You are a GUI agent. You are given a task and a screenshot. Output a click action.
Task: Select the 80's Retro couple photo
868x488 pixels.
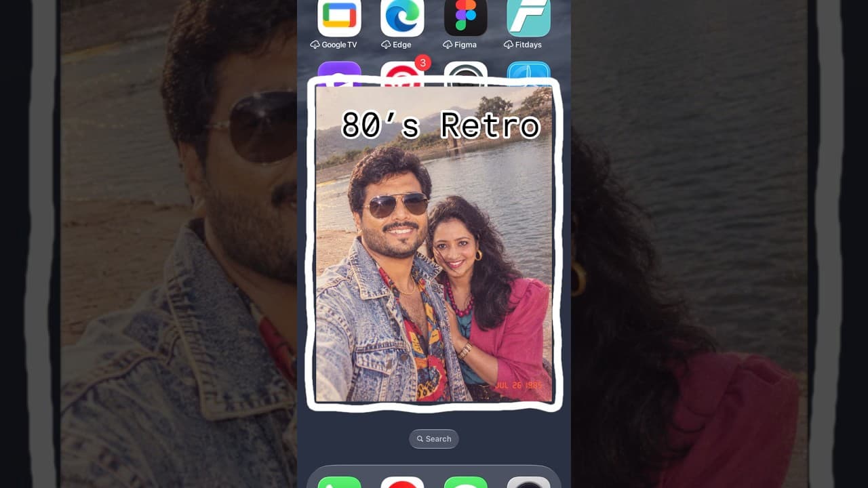434,244
